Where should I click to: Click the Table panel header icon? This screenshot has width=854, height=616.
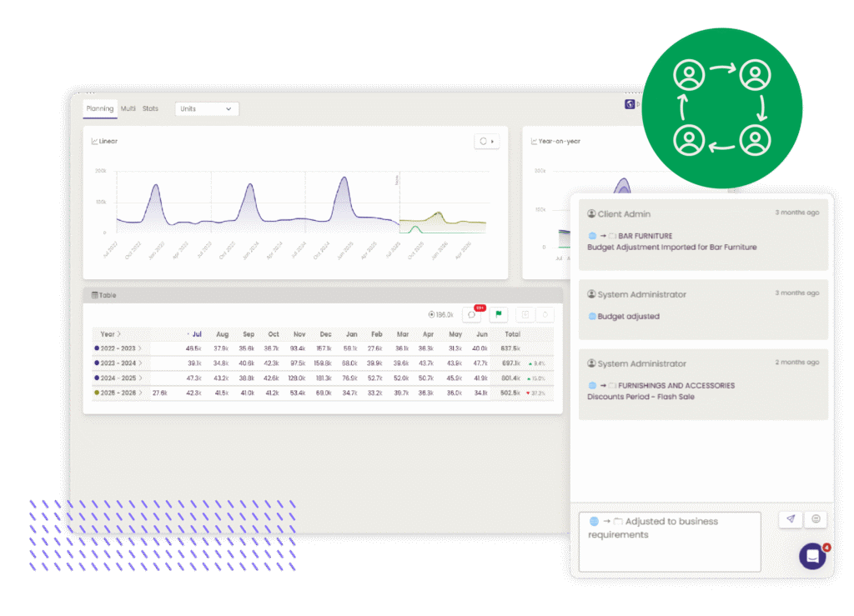pos(95,295)
